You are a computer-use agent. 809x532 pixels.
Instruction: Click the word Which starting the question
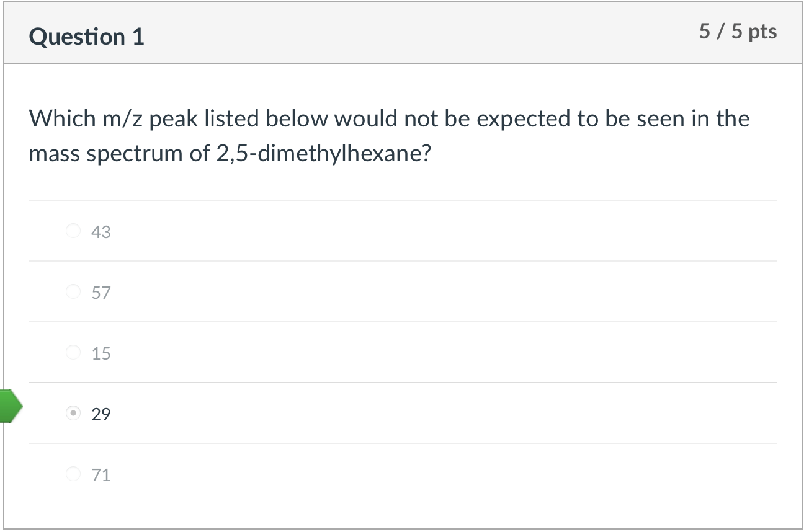61,118
